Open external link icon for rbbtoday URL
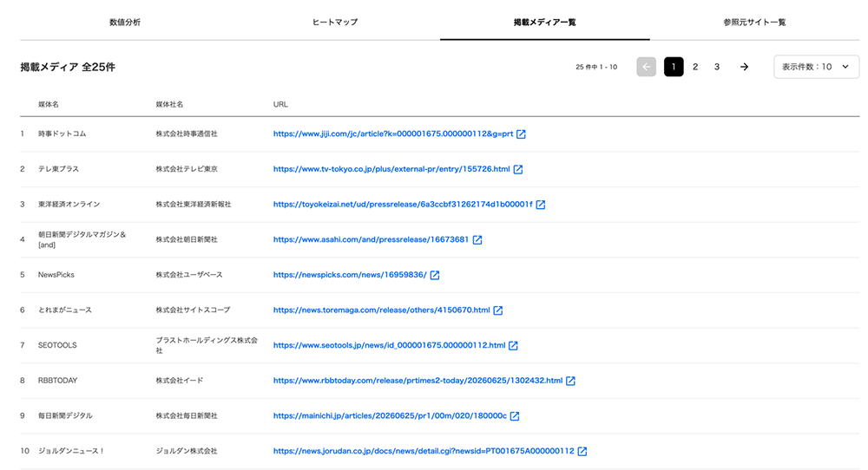The height and width of the screenshot is (470, 868). pyautogui.click(x=571, y=381)
